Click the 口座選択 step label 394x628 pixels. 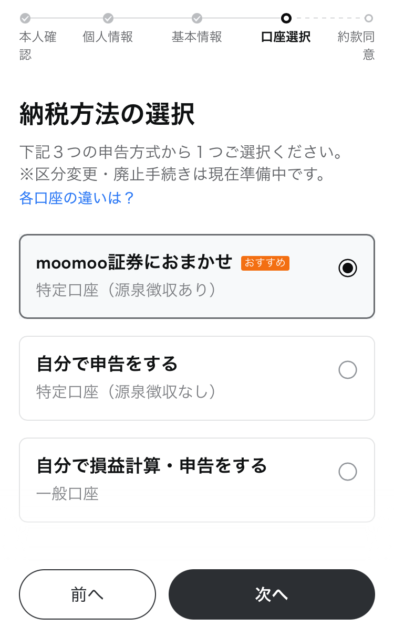pos(285,37)
